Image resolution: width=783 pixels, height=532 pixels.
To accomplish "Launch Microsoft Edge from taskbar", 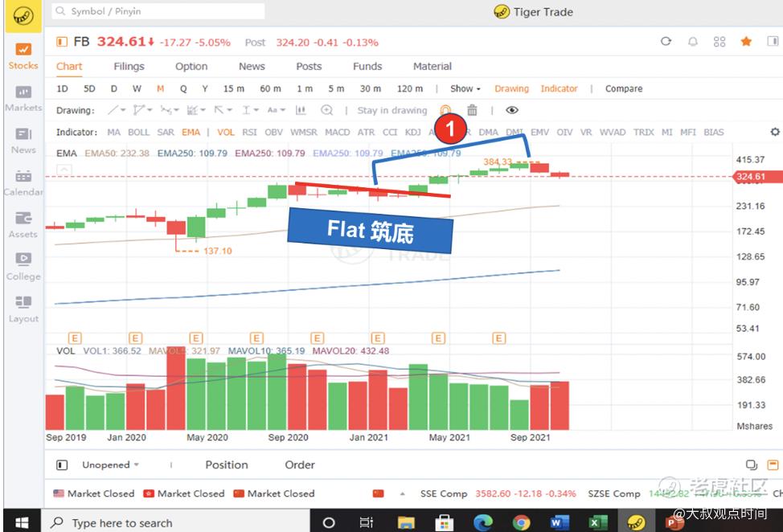I will tap(483, 522).
